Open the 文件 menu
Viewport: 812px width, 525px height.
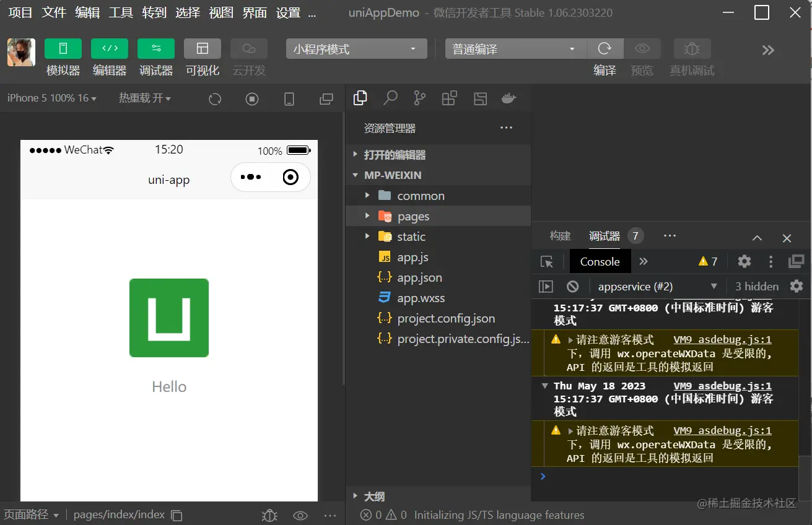pos(54,12)
